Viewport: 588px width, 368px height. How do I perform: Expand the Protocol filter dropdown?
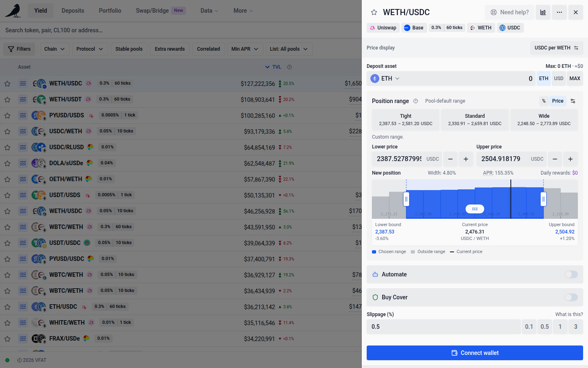(90, 49)
